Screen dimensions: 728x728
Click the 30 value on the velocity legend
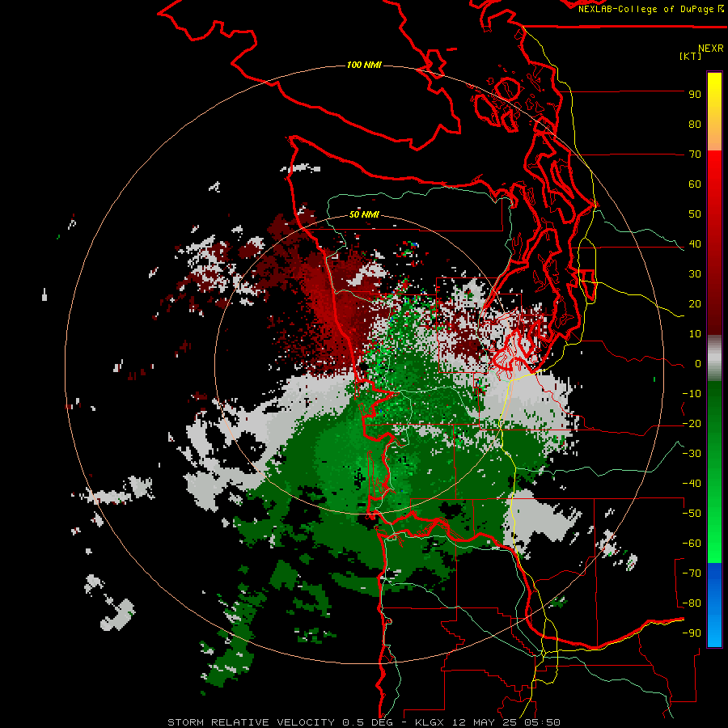[695, 274]
